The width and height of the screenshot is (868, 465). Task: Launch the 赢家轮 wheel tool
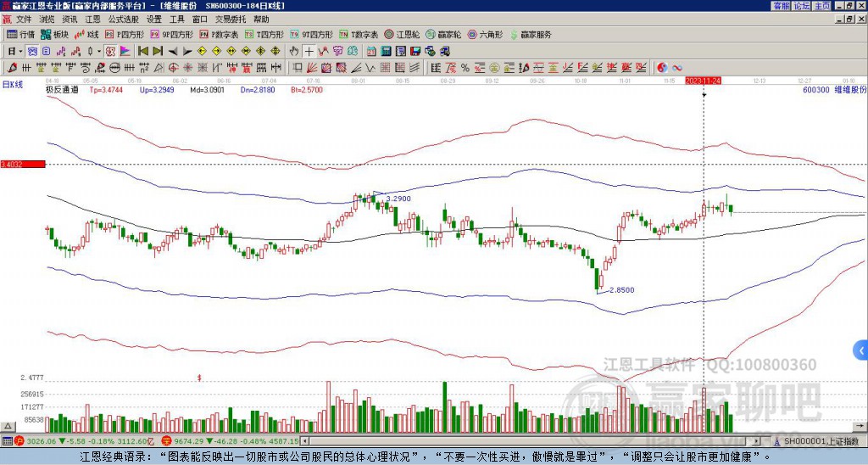pos(443,34)
